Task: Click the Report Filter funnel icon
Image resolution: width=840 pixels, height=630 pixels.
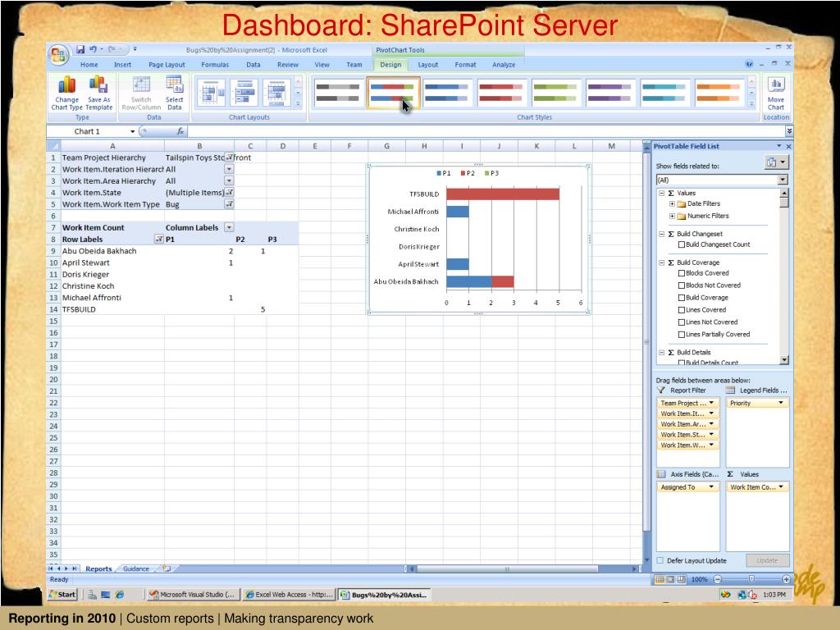Action: click(x=661, y=390)
